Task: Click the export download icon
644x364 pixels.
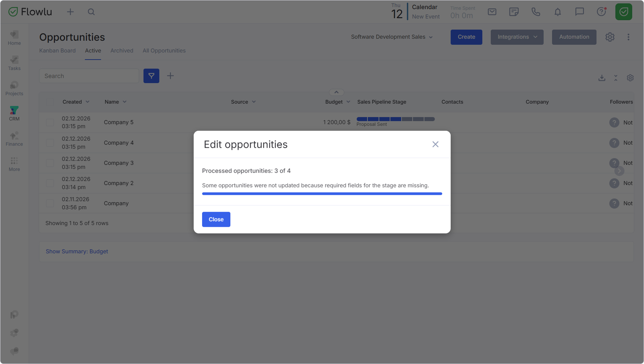Action: click(602, 78)
